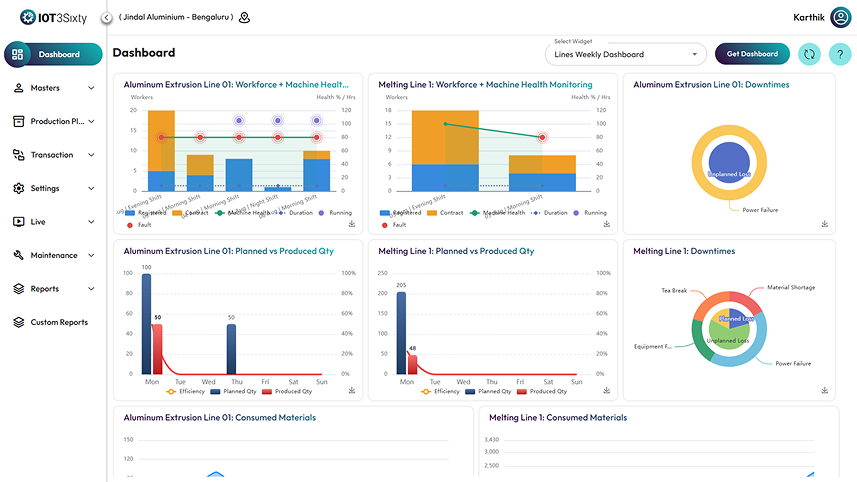Screen dimensions: 857x482
Task: Download Extrusion Line 01 Planned vs Produced chart
Action: coord(352,390)
